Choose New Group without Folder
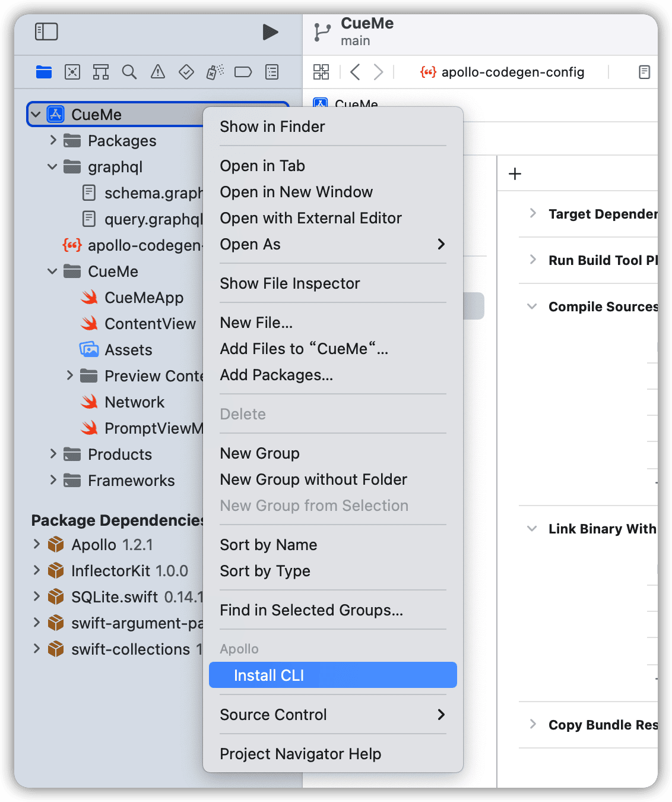The width and height of the screenshot is (672, 802). click(333, 479)
